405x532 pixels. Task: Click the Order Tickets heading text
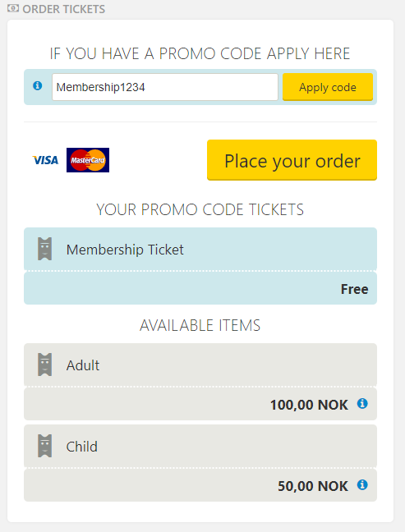click(x=64, y=9)
